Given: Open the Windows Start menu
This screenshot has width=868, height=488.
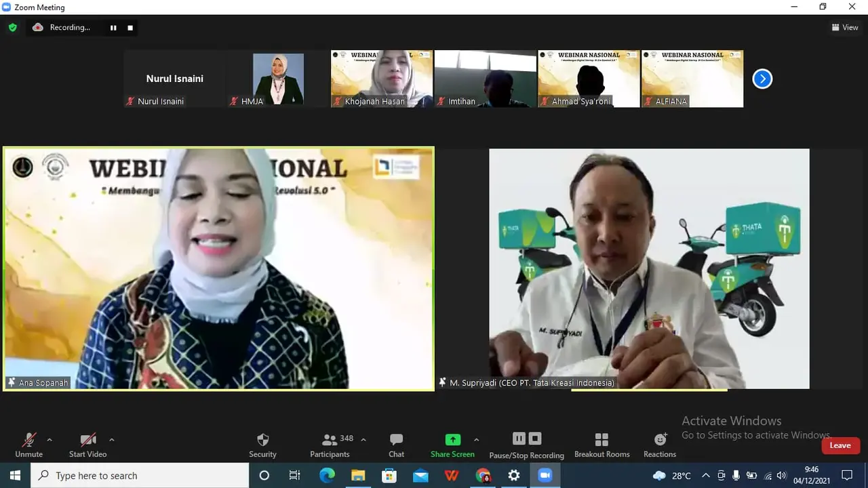Looking at the screenshot, I should [x=16, y=475].
